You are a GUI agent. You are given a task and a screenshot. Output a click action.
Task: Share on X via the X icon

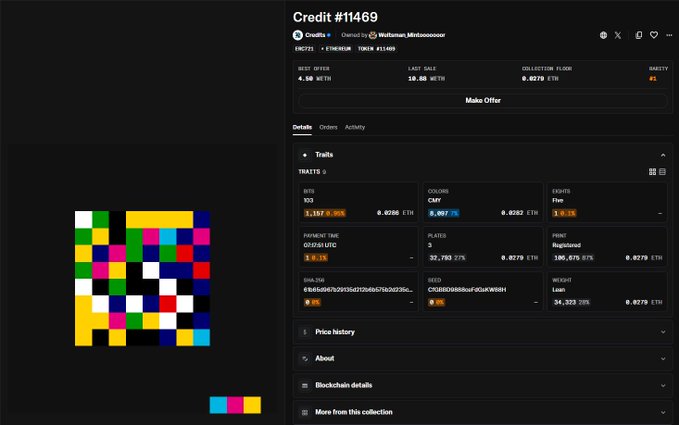click(618, 35)
